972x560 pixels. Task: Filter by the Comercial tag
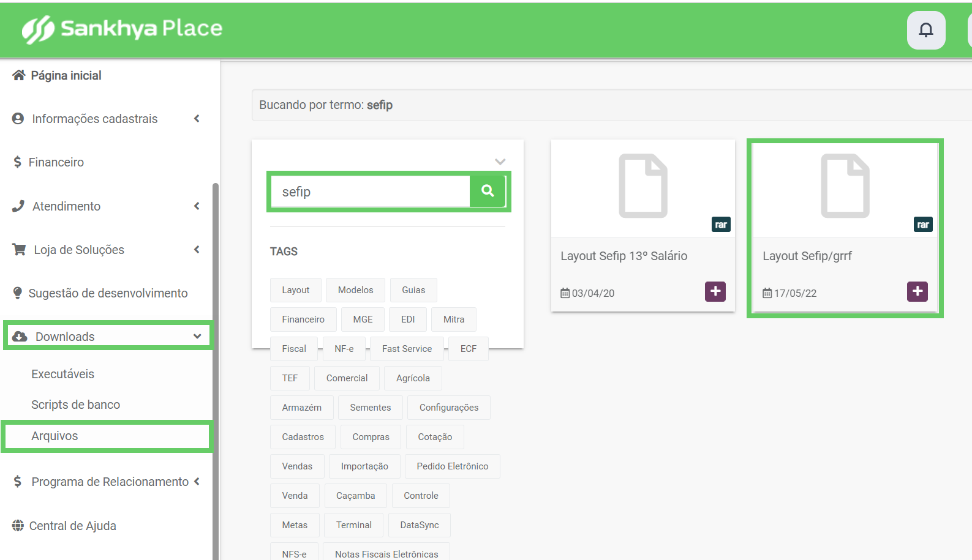tap(347, 378)
